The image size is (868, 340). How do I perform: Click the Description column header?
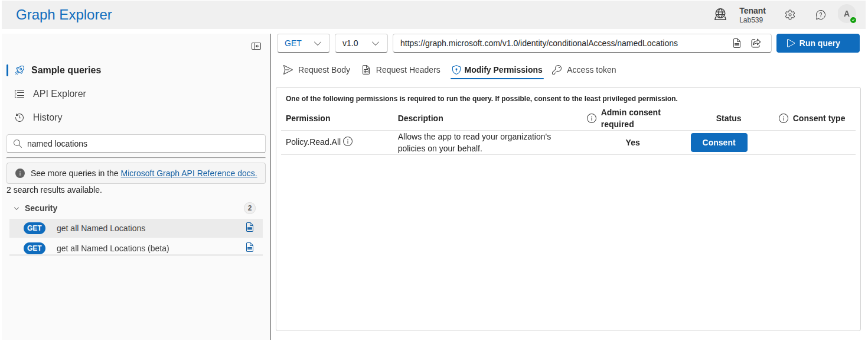point(420,118)
